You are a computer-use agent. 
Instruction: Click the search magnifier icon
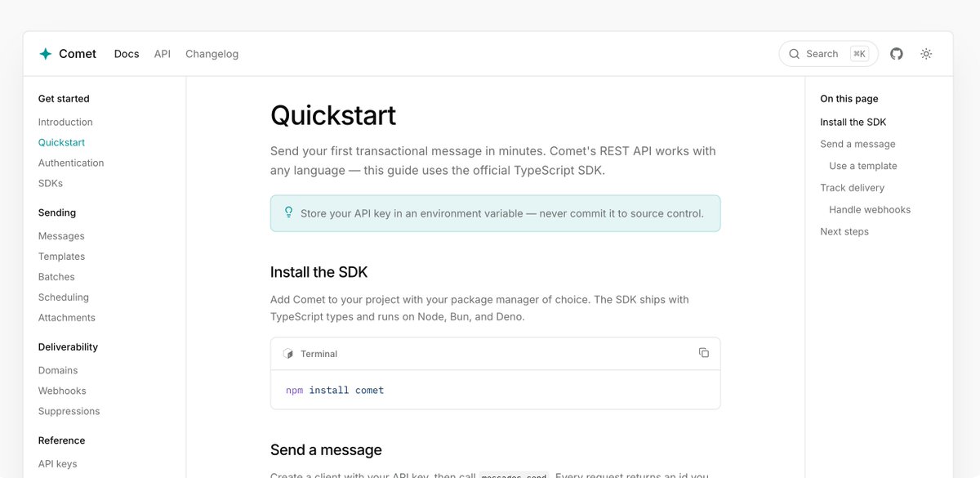(794, 54)
